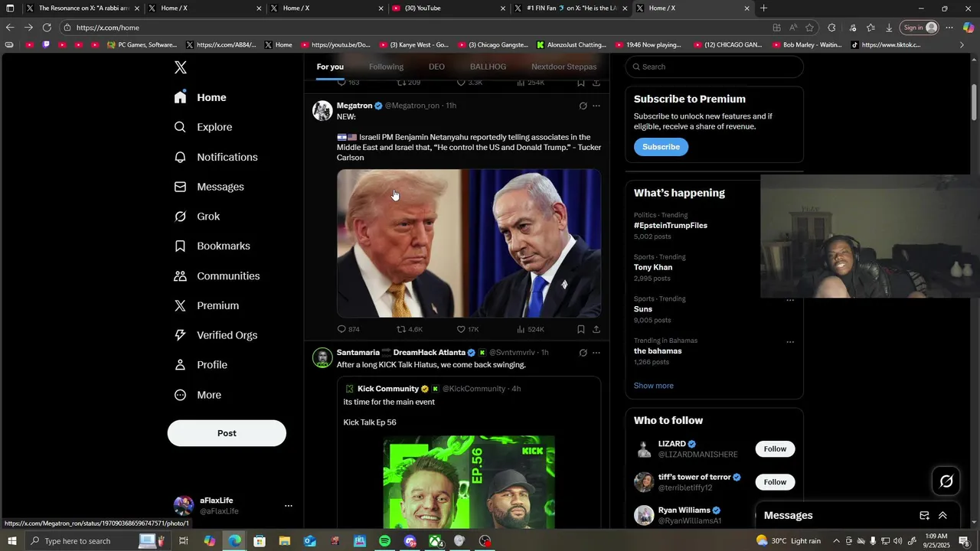The width and height of the screenshot is (980, 551).
Task: Like the Megatron post
Action: (468, 329)
